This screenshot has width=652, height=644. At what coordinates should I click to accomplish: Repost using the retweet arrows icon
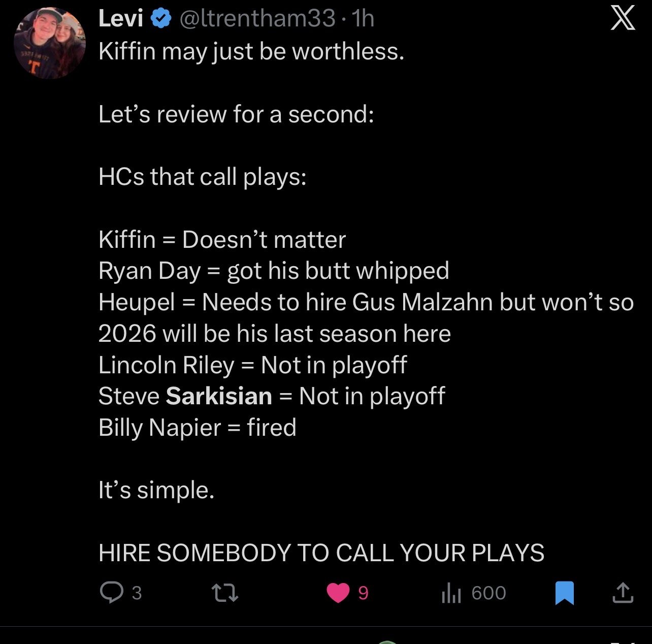point(224,593)
